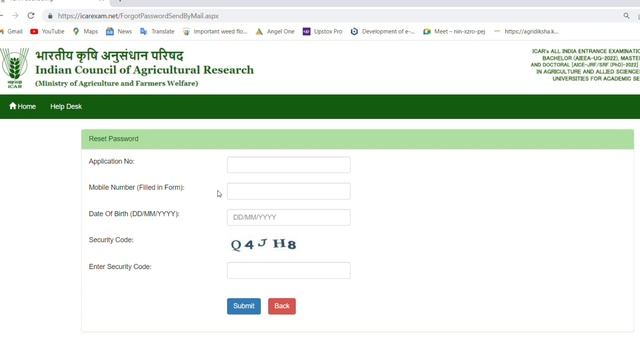Click the Mobile Number input field

click(289, 191)
